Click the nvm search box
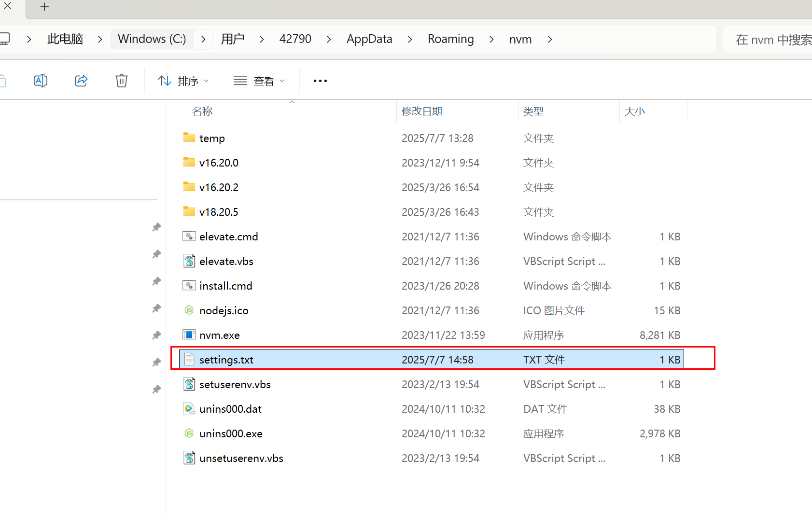The width and height of the screenshot is (812, 516). [772, 40]
